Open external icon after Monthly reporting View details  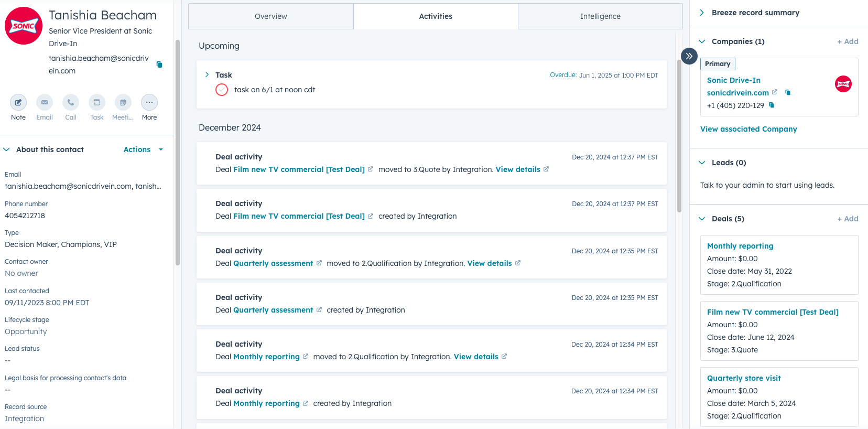point(504,357)
